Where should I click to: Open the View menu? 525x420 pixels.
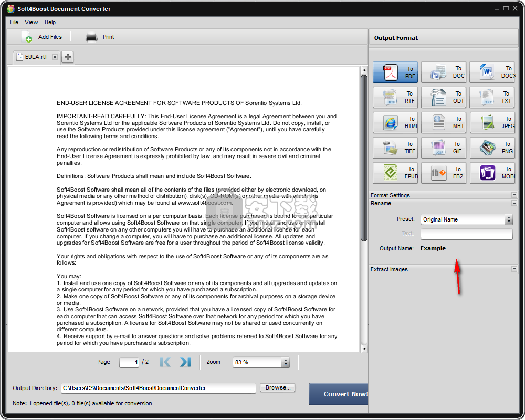coord(31,22)
